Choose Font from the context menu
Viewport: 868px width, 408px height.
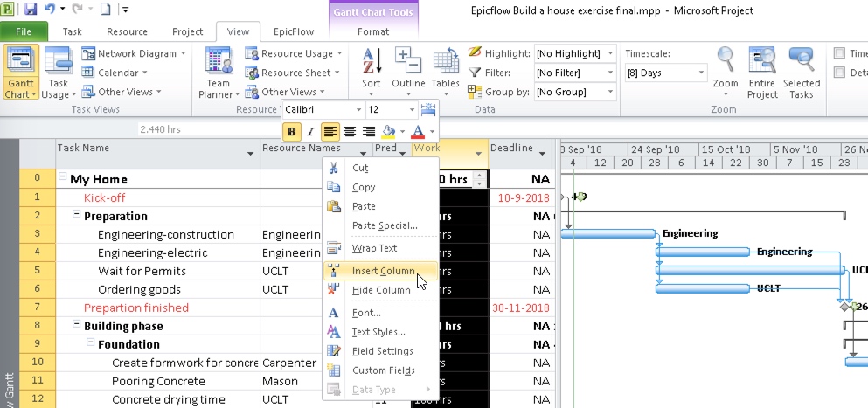pos(381,313)
